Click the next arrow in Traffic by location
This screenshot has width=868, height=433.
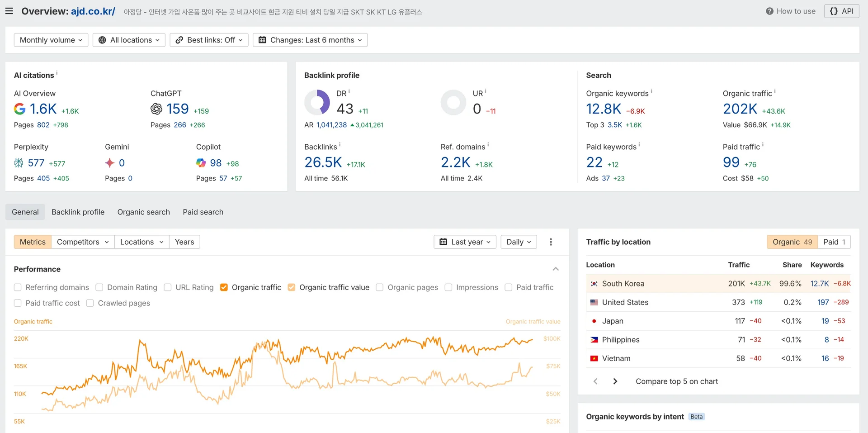pyautogui.click(x=615, y=381)
